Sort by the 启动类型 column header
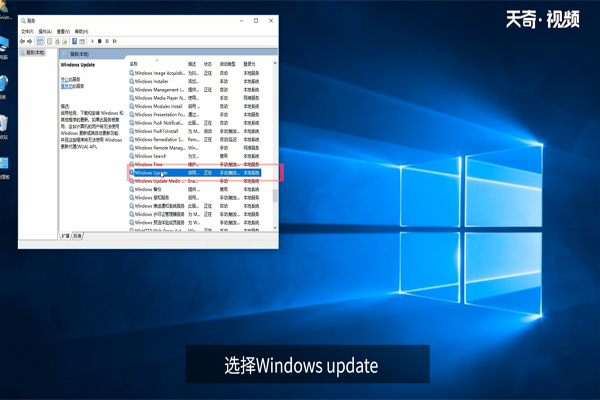The height and width of the screenshot is (400, 600). pyautogui.click(x=229, y=64)
